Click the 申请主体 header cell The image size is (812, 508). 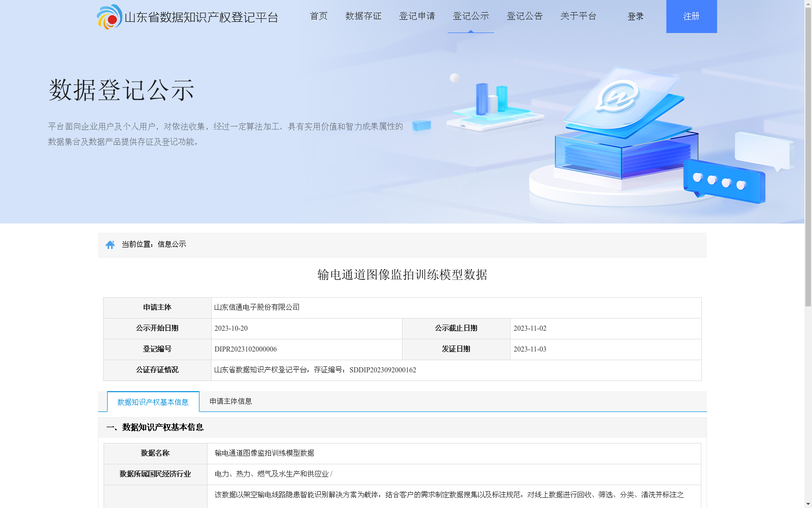pos(157,308)
